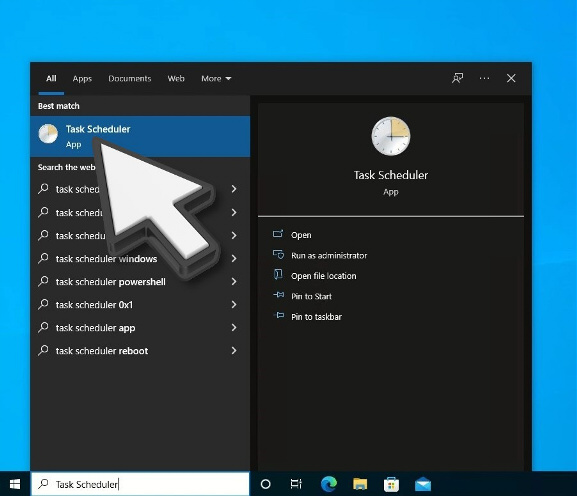Expand chevron for 'task scheduler windows'

(x=234, y=259)
